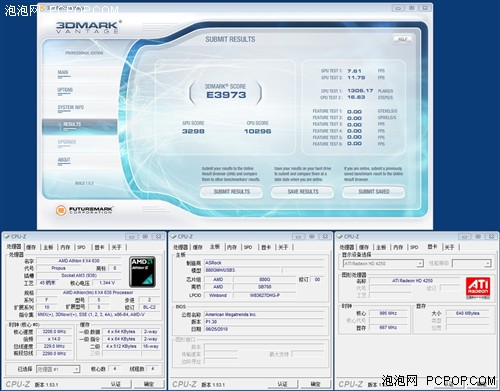This screenshot has width=500, height=391.
Task: Close the CPU-Z mainboard window
Action: point(325,237)
